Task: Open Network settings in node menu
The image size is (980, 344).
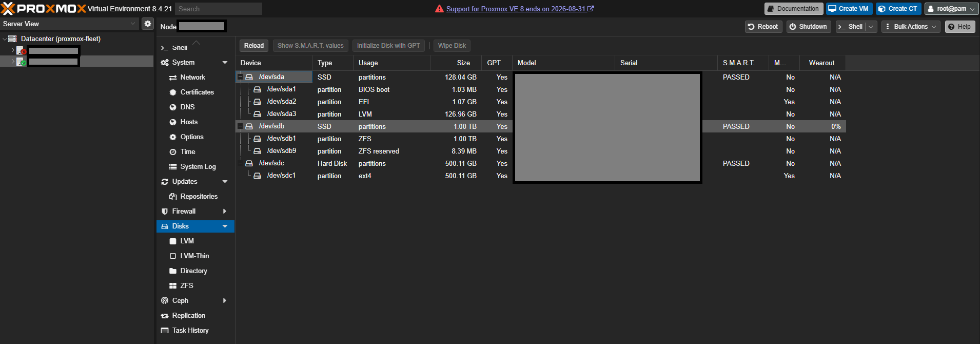Action: pos(192,77)
